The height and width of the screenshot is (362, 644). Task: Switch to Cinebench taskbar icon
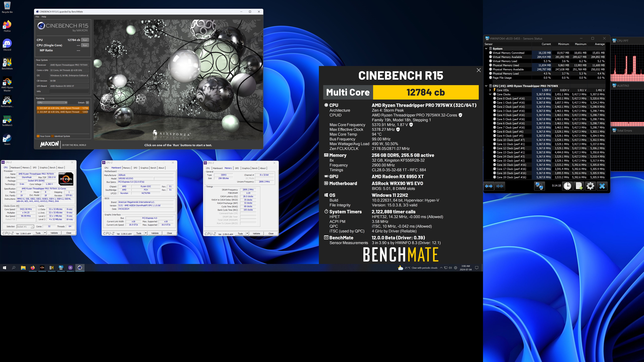[x=80, y=268]
